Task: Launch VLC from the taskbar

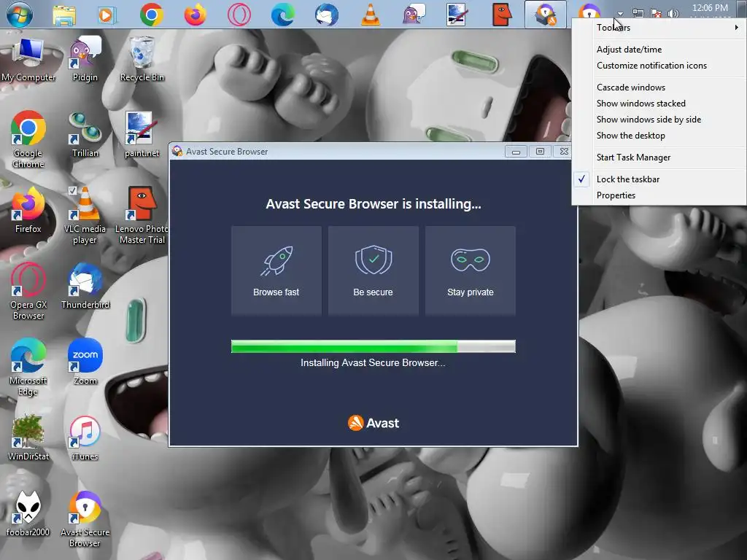Action: (x=371, y=15)
